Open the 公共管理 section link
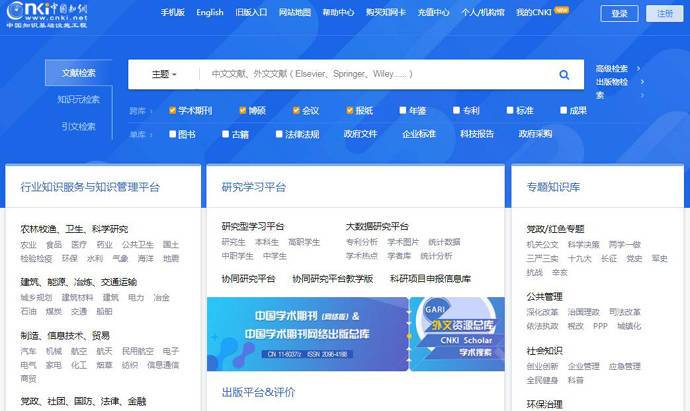The width and height of the screenshot is (690, 411). click(x=544, y=297)
